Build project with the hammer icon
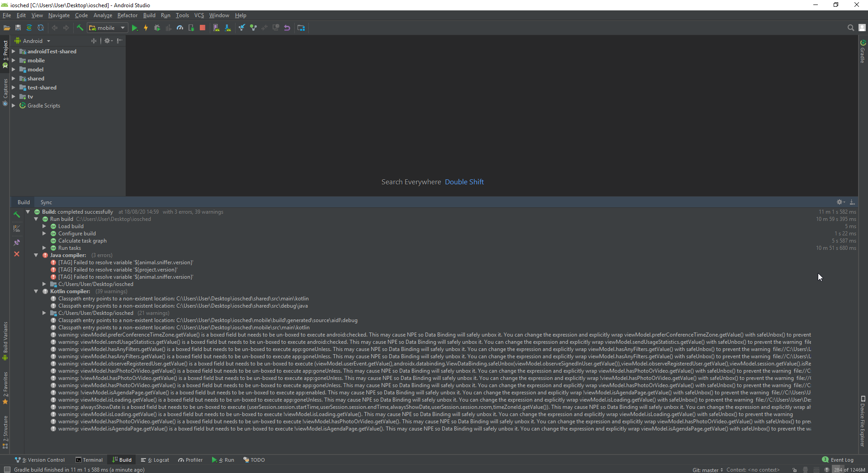Image resolution: width=868 pixels, height=473 pixels. click(80, 28)
